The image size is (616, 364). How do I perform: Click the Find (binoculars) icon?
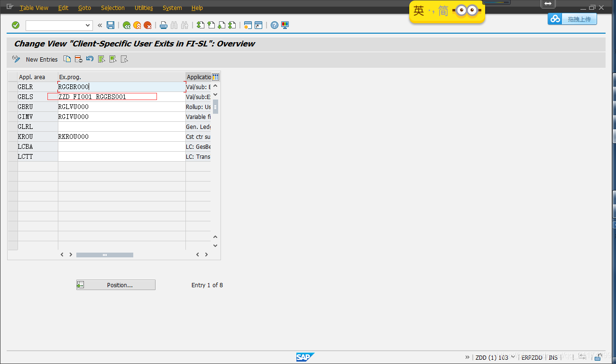click(x=174, y=25)
